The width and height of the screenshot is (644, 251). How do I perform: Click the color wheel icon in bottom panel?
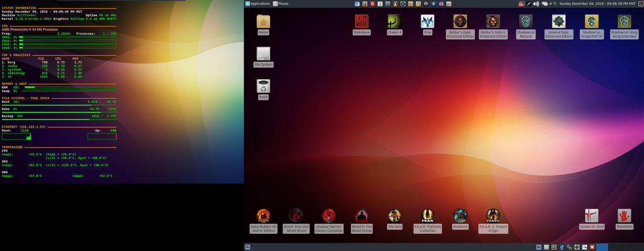577,247
